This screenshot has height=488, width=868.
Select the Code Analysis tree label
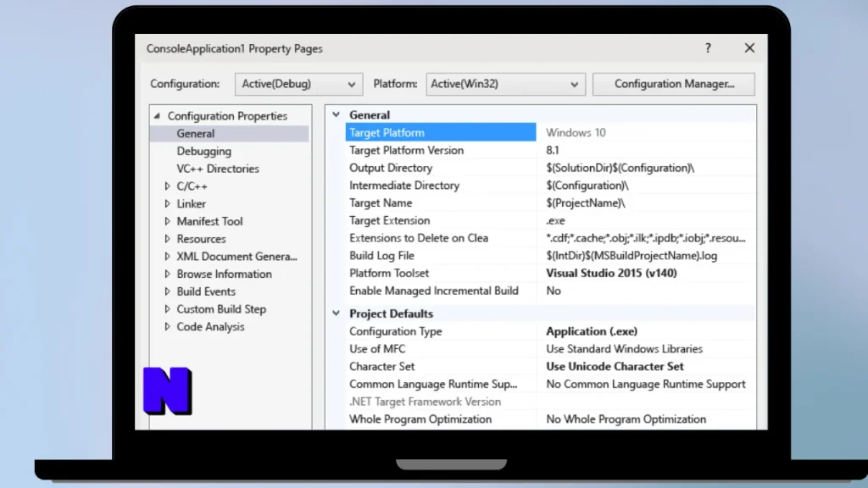[210, 327]
